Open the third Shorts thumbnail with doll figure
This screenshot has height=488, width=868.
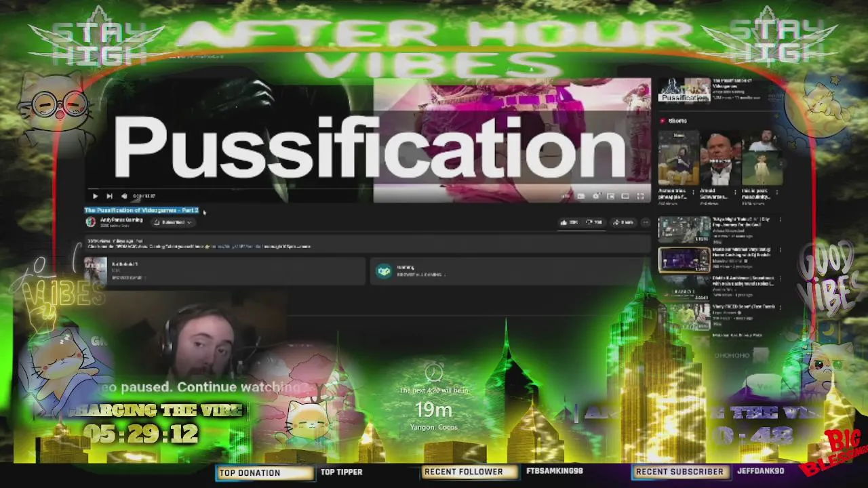click(x=762, y=159)
